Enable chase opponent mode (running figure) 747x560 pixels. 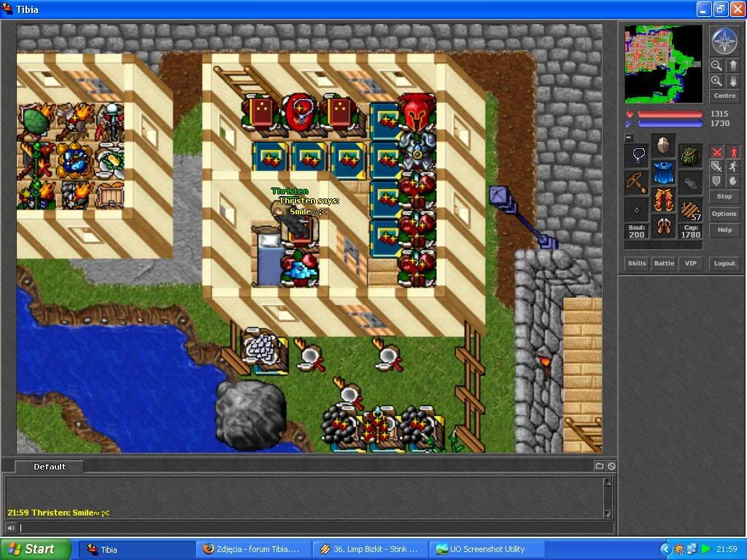click(x=732, y=166)
